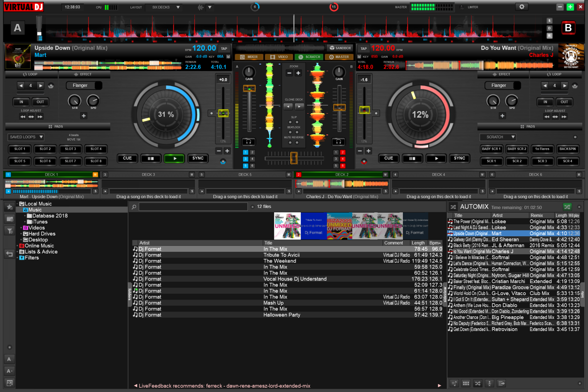Click the shuffle automix icon in sideview bottom bar

click(478, 383)
